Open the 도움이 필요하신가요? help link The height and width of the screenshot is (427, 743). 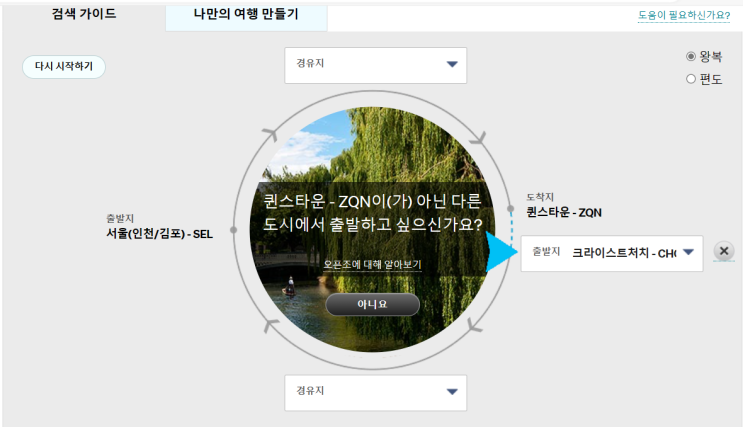tap(684, 15)
